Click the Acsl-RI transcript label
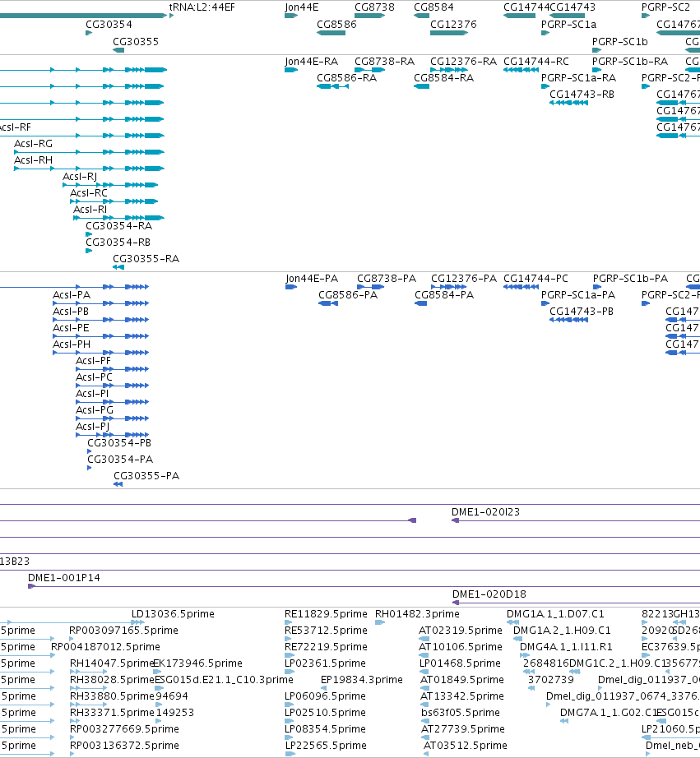This screenshot has width=700, height=758. click(90, 210)
